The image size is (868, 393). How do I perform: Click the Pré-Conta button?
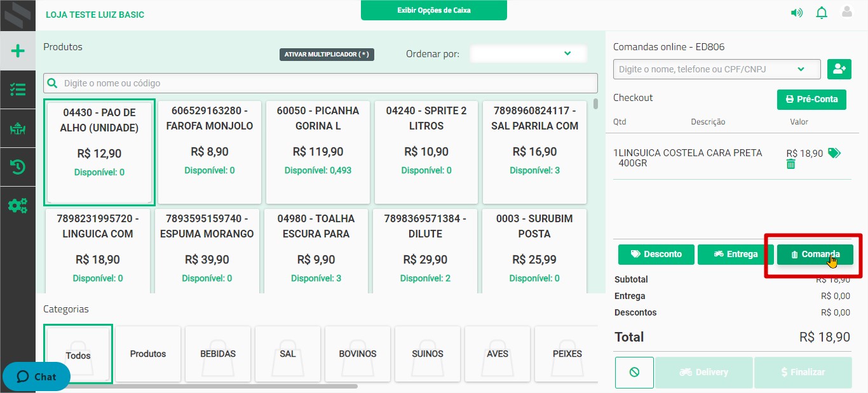tap(811, 99)
